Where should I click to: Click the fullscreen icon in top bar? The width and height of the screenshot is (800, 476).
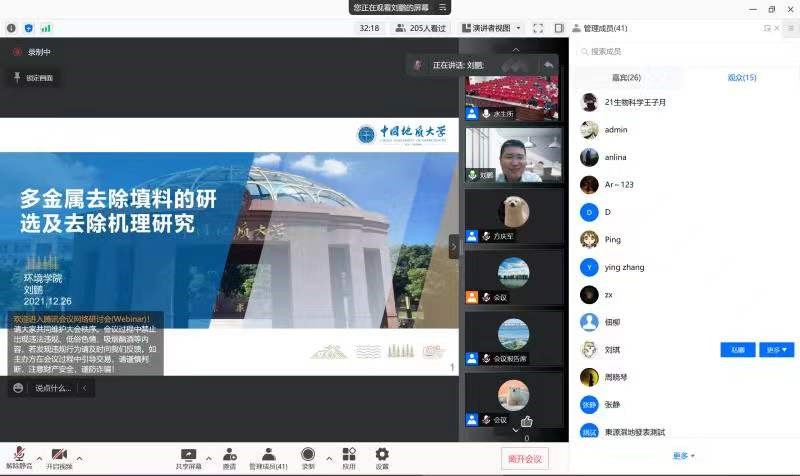(538, 28)
